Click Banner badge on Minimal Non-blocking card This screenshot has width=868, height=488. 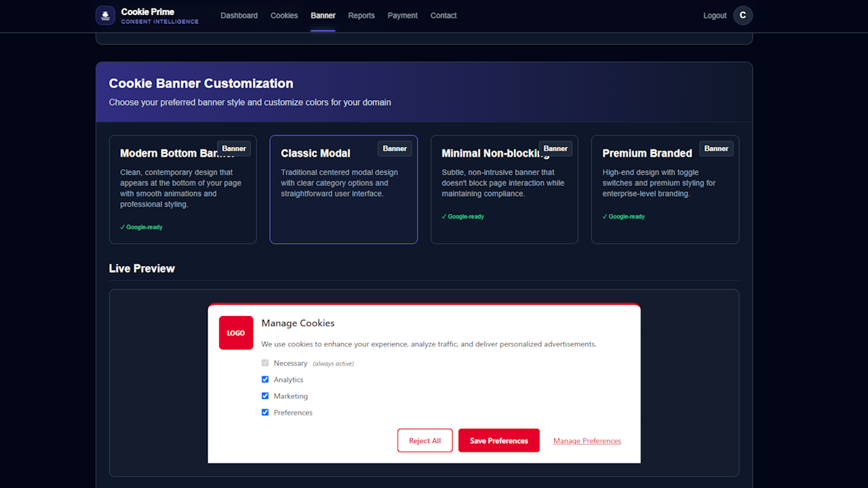tap(556, 149)
